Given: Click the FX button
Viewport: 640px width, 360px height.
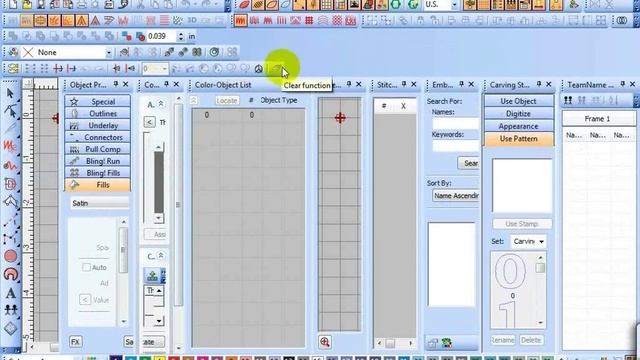Looking at the screenshot, I should [75, 342].
